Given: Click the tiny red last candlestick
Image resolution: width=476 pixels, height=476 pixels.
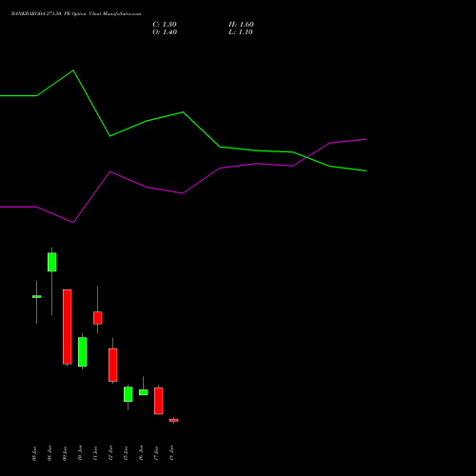Looking at the screenshot, I should (x=174, y=420).
